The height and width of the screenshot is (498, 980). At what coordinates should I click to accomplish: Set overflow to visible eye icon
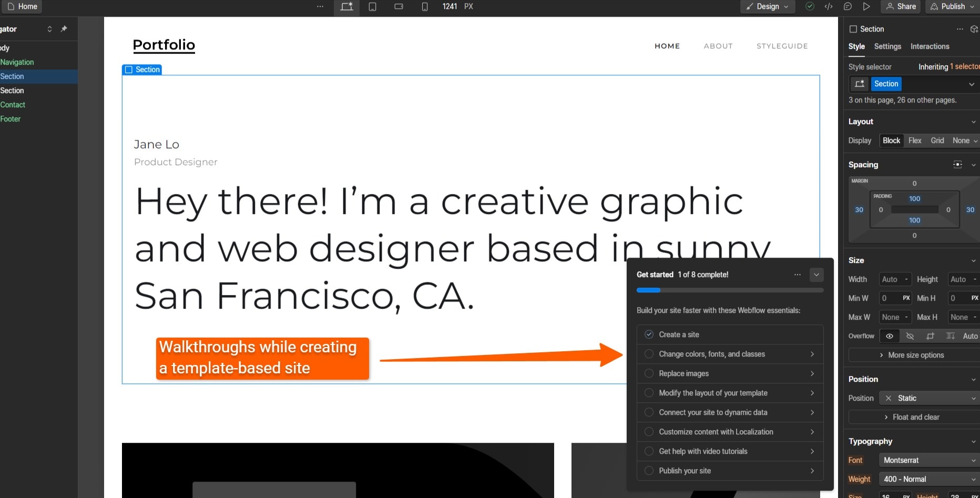(x=890, y=336)
